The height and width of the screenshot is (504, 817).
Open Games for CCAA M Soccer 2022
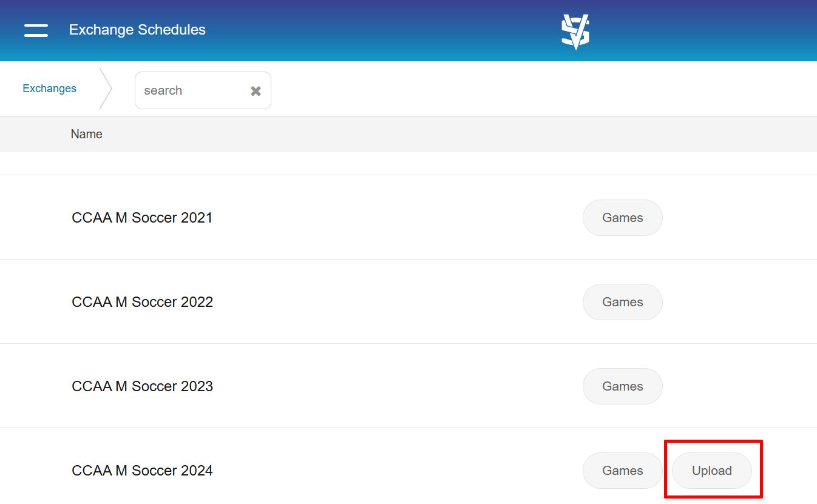pyautogui.click(x=622, y=302)
